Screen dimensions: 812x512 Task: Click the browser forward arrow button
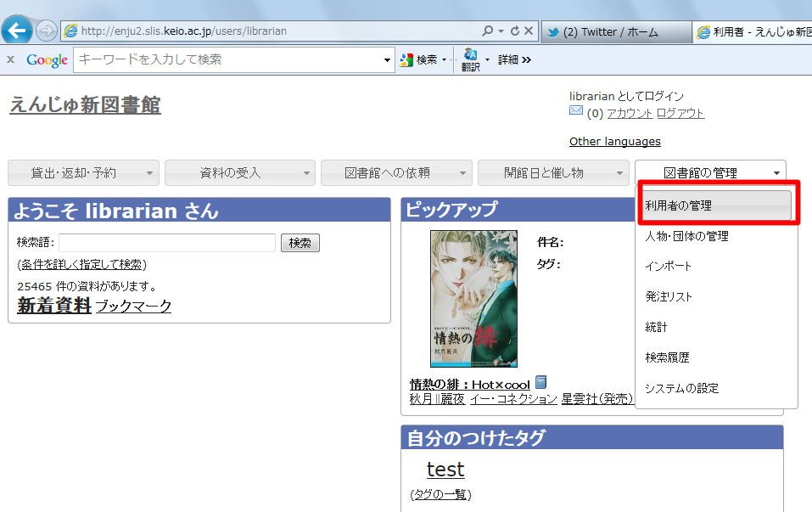pyautogui.click(x=47, y=31)
